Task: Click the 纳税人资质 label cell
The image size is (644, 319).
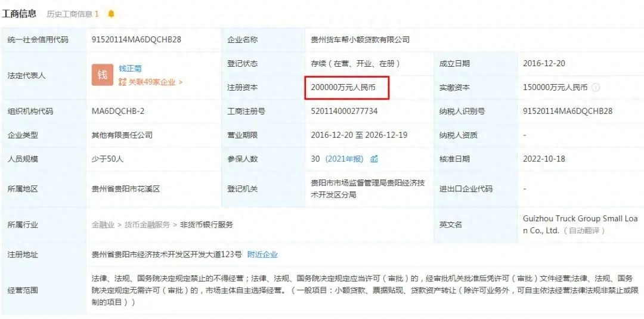Action: (476, 135)
